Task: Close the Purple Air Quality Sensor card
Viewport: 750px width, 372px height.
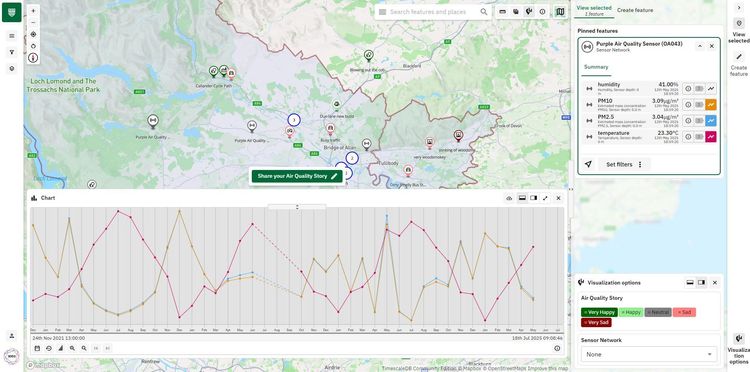Action: tap(711, 46)
